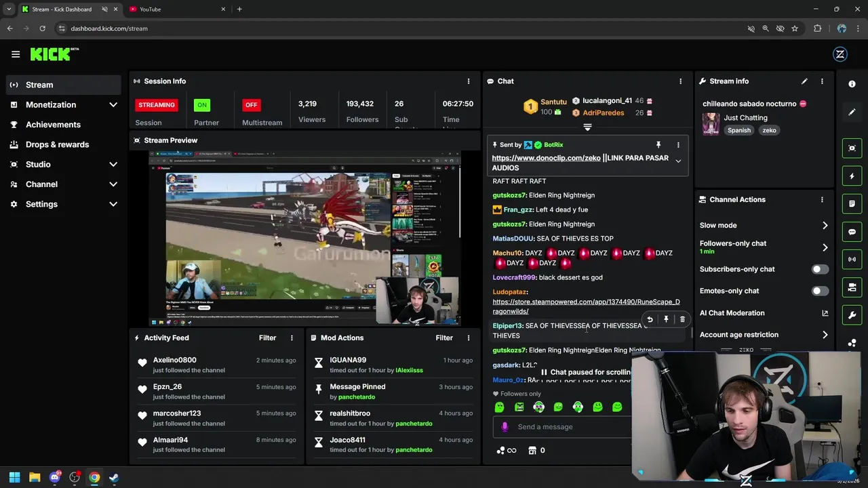Collapse the chat leaderboard arrow
The width and height of the screenshot is (868, 488).
587,127
